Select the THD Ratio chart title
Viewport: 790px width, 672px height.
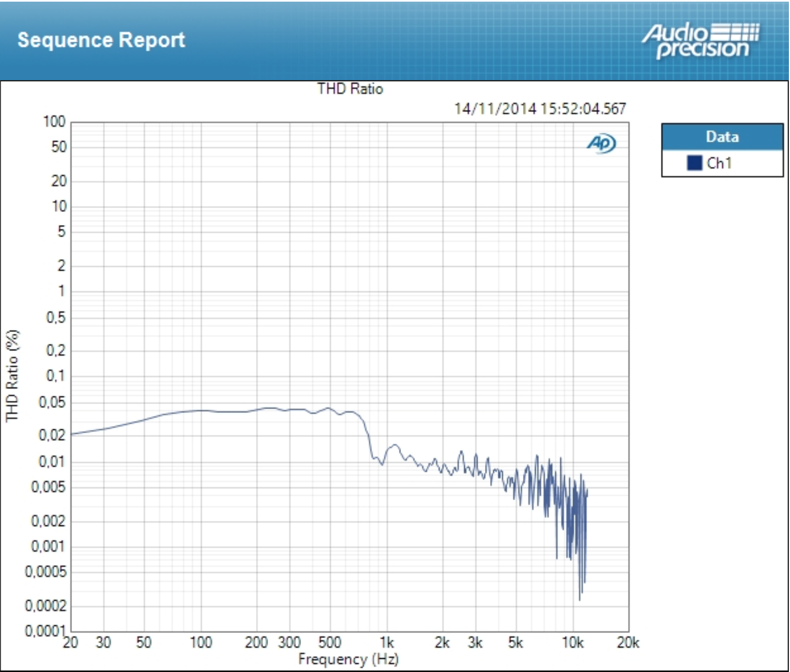[x=350, y=89]
